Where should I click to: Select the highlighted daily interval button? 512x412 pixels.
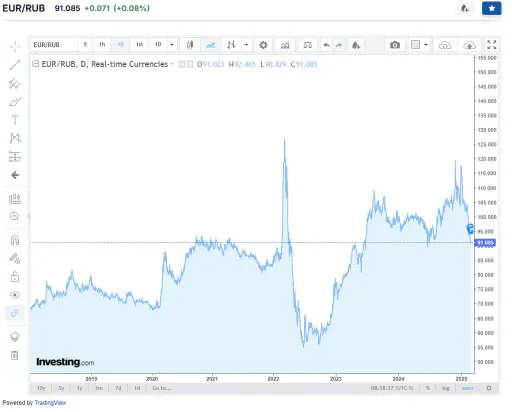click(x=120, y=44)
